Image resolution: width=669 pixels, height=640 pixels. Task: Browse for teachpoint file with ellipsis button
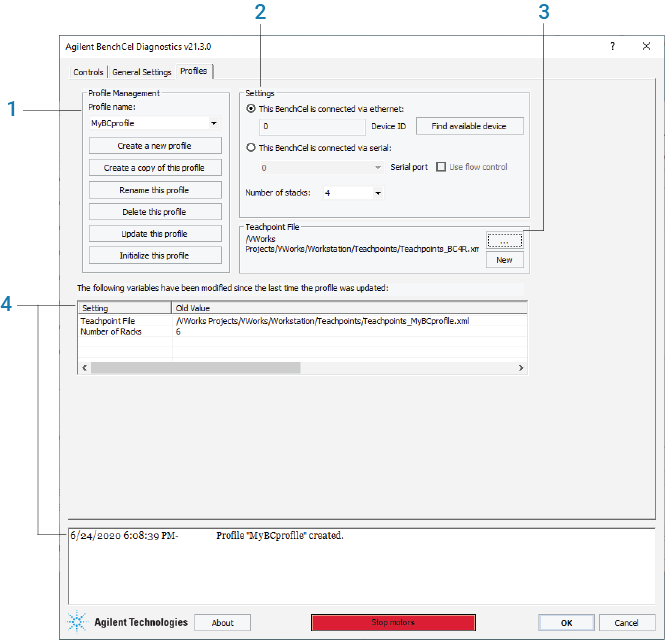[505, 240]
